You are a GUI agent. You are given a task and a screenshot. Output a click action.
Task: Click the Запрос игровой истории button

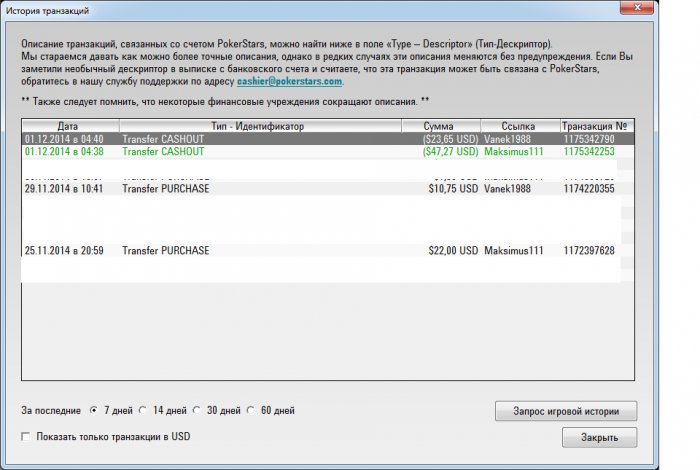pyautogui.click(x=566, y=411)
